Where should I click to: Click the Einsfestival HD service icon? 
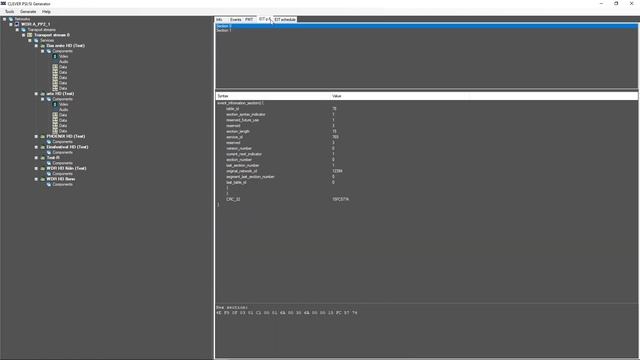(x=42, y=147)
